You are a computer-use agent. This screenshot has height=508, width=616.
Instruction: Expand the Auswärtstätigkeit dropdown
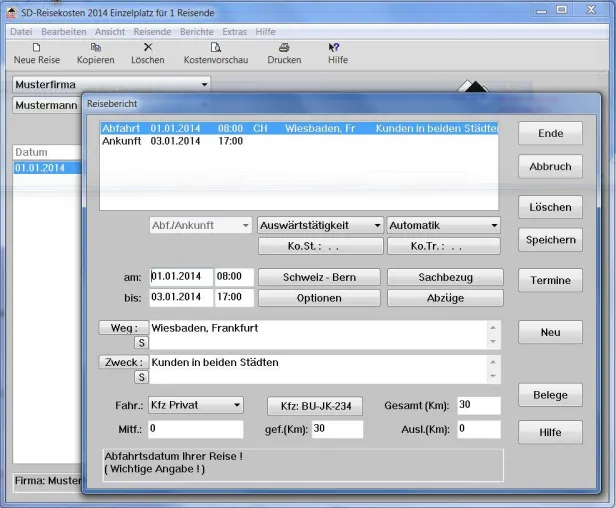(x=377, y=226)
